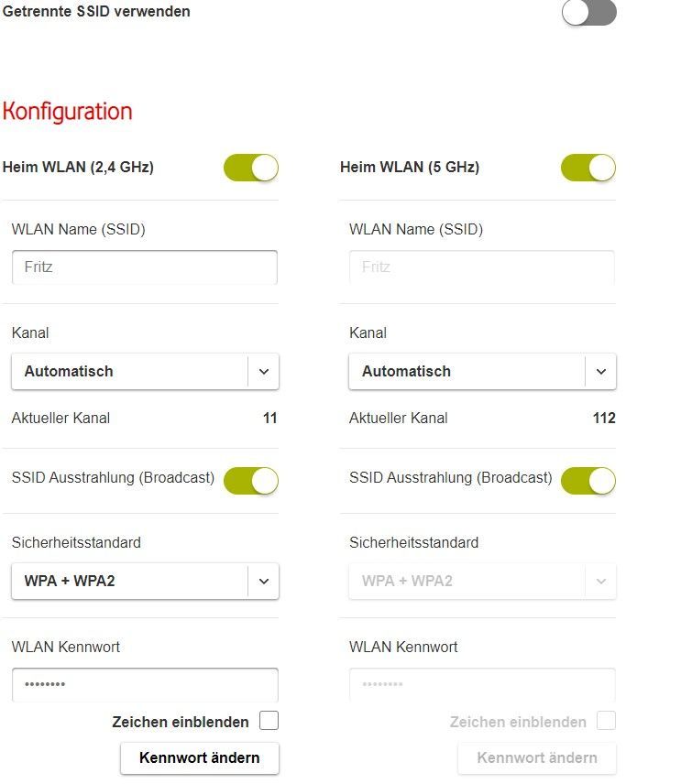Click the empty 5 GHz WLAN Name field
Screen dimensions: 681x784
[481, 267]
